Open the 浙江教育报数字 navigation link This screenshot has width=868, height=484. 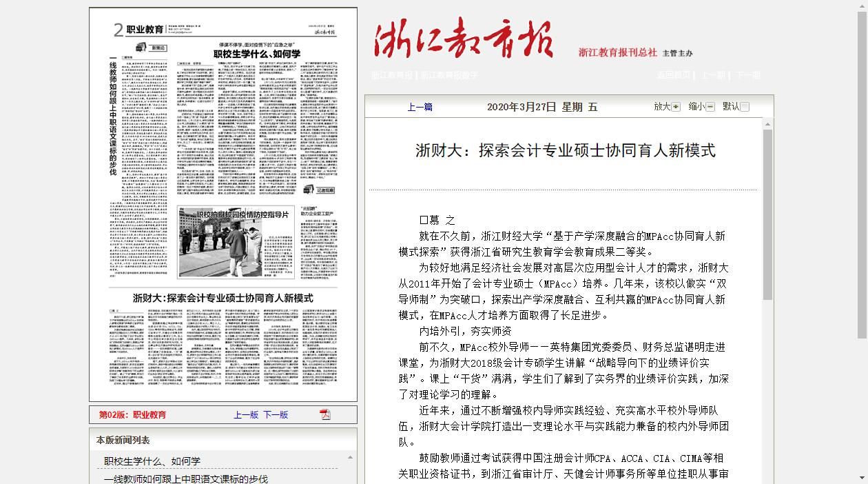tap(449, 75)
